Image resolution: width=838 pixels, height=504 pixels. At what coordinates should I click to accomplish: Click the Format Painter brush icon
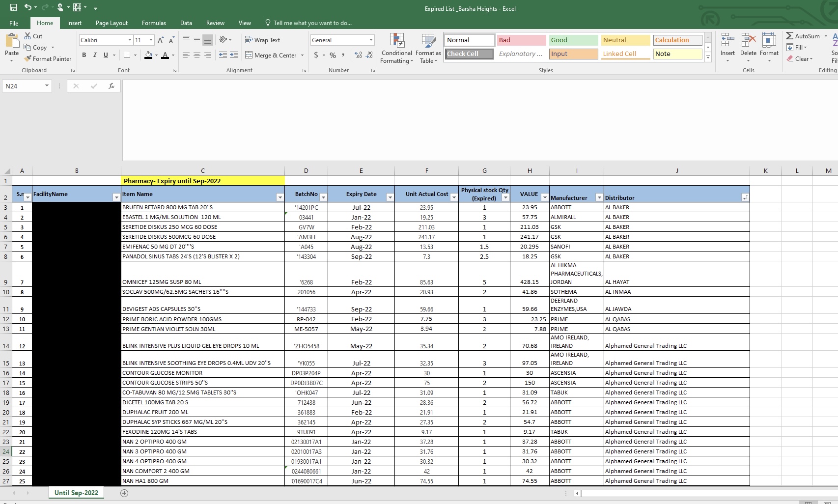click(x=28, y=58)
